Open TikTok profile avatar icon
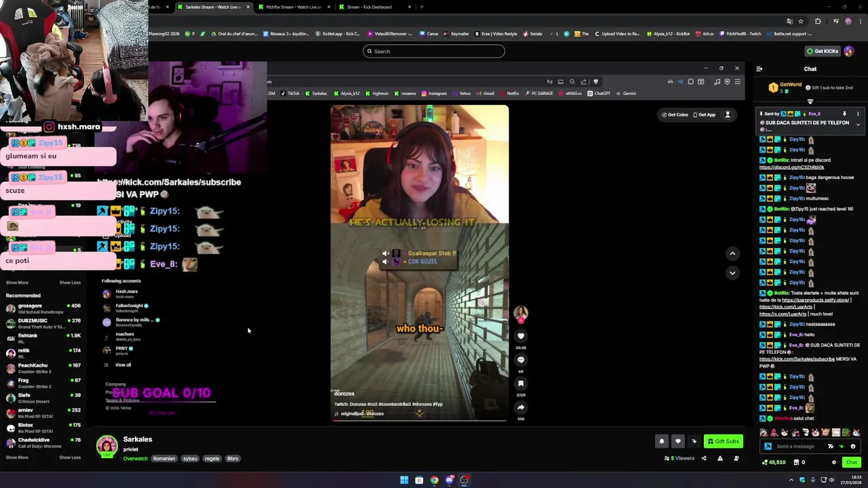Screen dimensions: 868x488 point(728,115)
